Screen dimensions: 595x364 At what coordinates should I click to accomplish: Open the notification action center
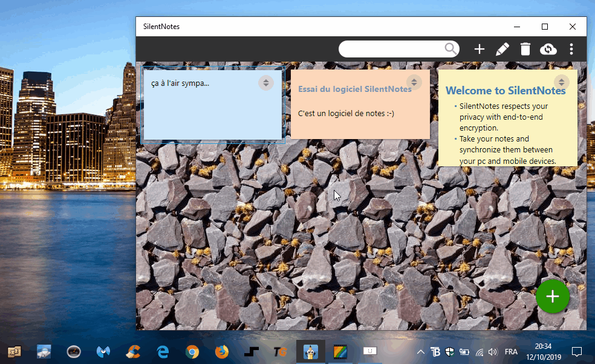pyautogui.click(x=577, y=352)
